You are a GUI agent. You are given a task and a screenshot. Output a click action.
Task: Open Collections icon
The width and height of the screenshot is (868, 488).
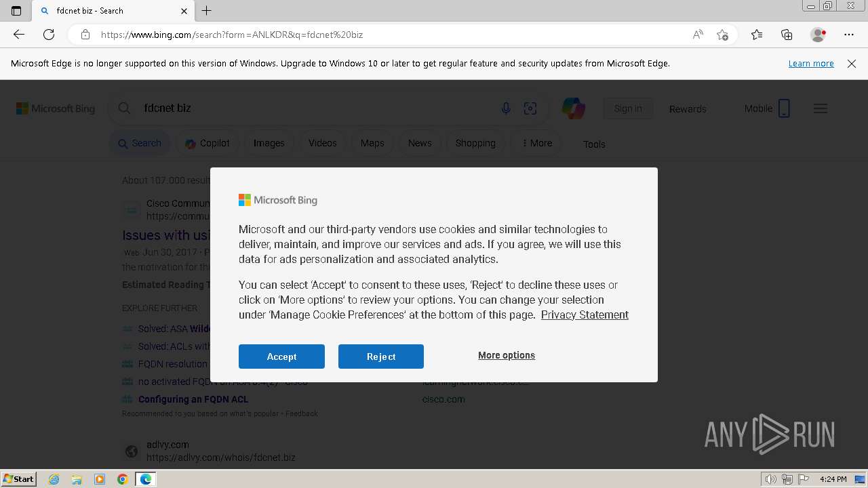click(x=787, y=35)
